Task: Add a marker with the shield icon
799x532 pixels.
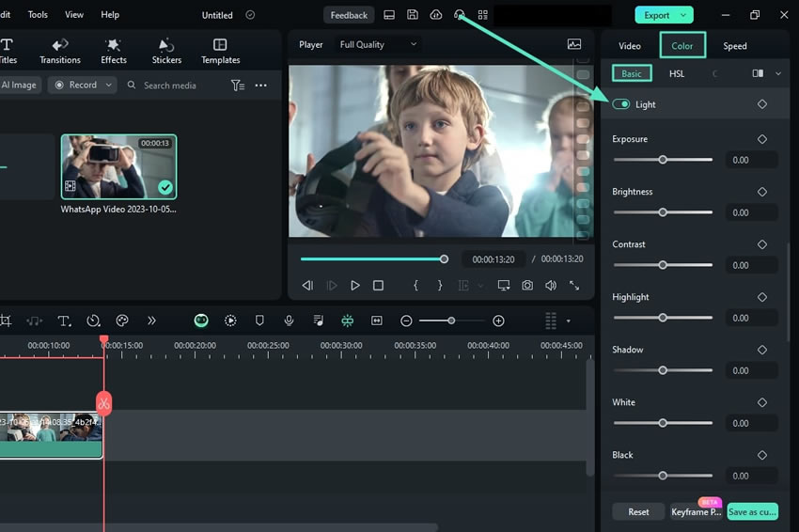Action: (259, 321)
